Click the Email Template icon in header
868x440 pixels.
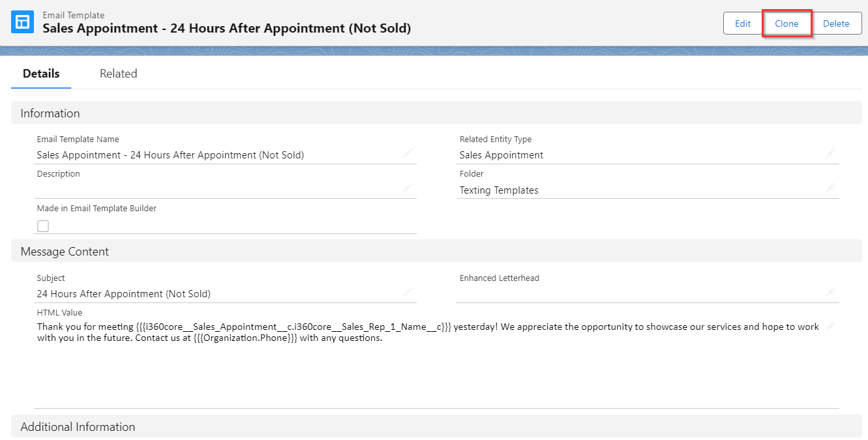(23, 22)
